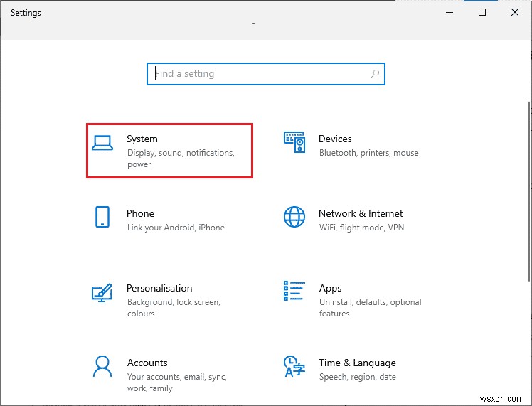Open Time & Language heading
532x406 pixels.
pyautogui.click(x=357, y=363)
